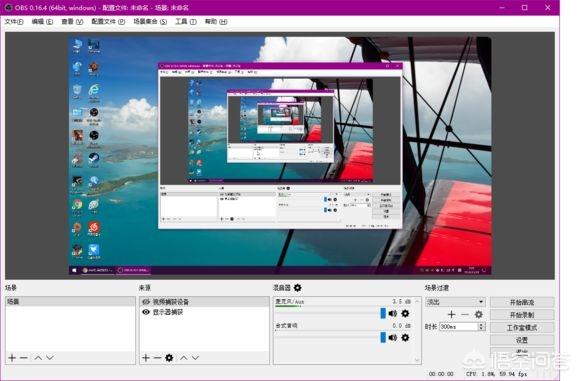Open the mixer settings gear next to 混音器
This screenshot has height=381, width=580.
[x=297, y=287]
